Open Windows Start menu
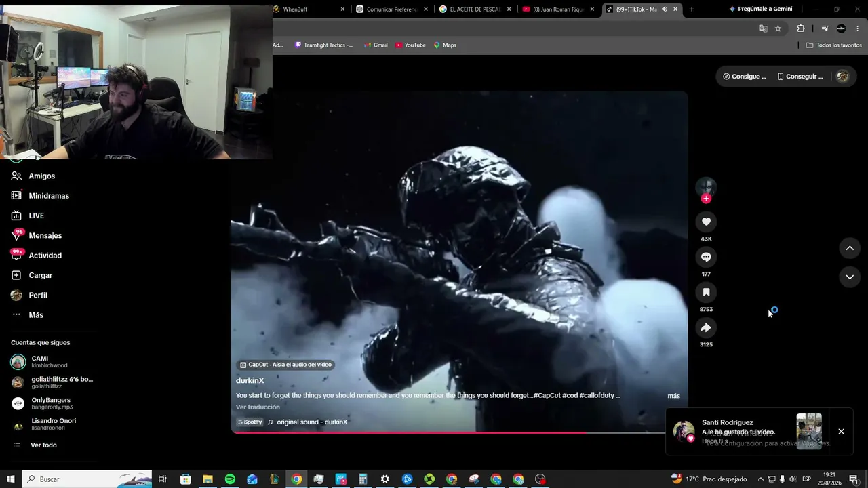The image size is (868, 488). click(x=11, y=479)
